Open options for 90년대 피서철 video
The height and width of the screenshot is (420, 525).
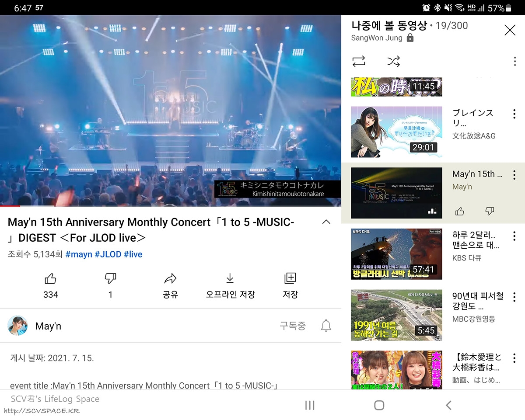pyautogui.click(x=514, y=298)
